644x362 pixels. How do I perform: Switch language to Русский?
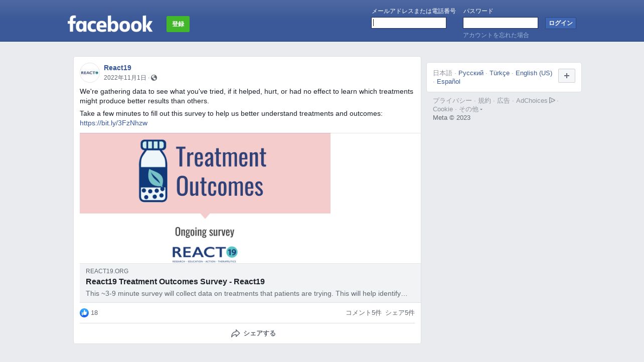click(471, 73)
